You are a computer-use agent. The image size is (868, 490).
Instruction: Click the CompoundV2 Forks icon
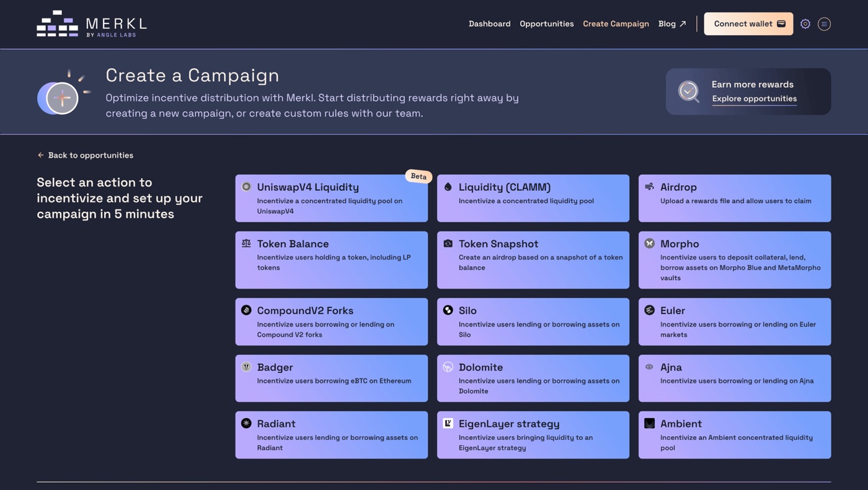pyautogui.click(x=246, y=310)
